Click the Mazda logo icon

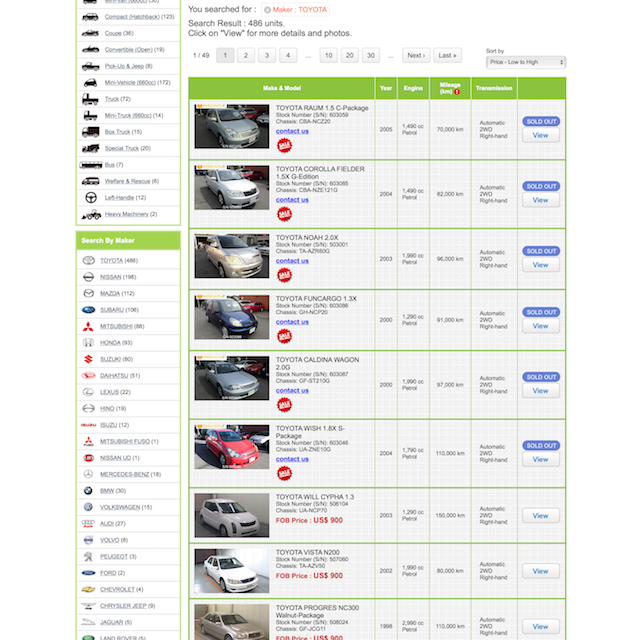(89, 293)
